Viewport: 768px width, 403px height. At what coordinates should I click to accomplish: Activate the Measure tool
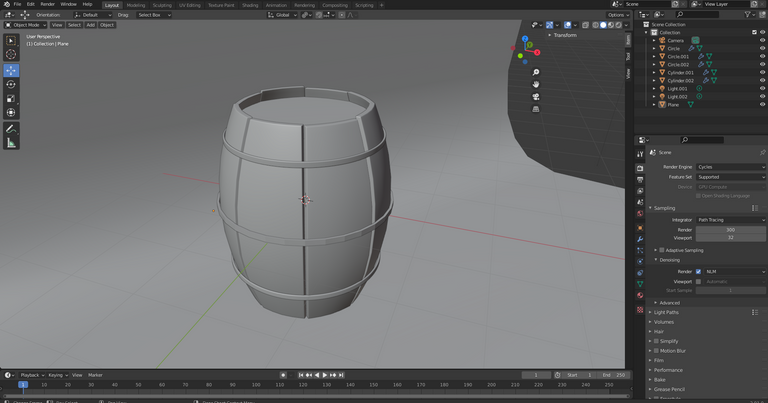click(x=11, y=143)
